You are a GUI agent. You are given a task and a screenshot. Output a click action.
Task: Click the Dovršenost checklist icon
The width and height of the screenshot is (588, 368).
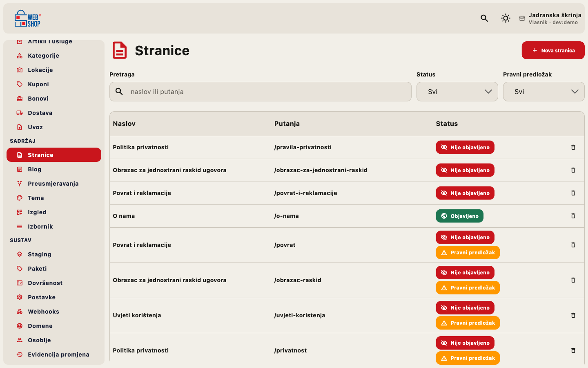click(x=20, y=283)
